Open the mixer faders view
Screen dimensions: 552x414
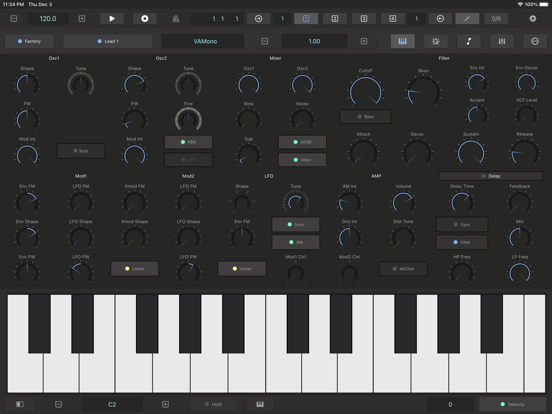502,41
